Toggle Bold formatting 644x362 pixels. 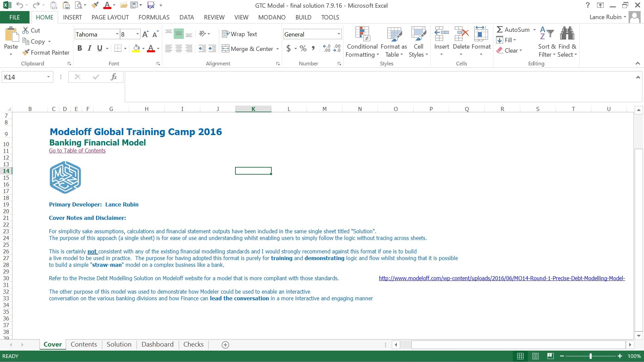(79, 48)
